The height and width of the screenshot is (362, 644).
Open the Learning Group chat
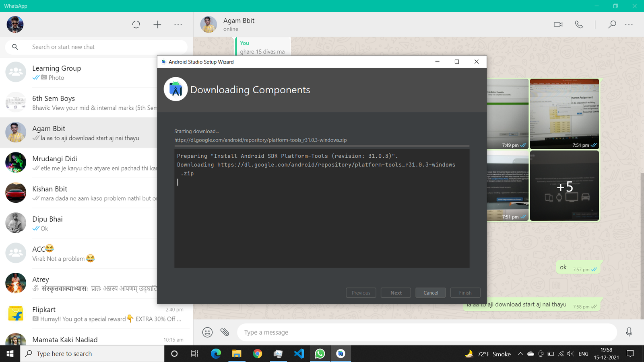[80, 72]
